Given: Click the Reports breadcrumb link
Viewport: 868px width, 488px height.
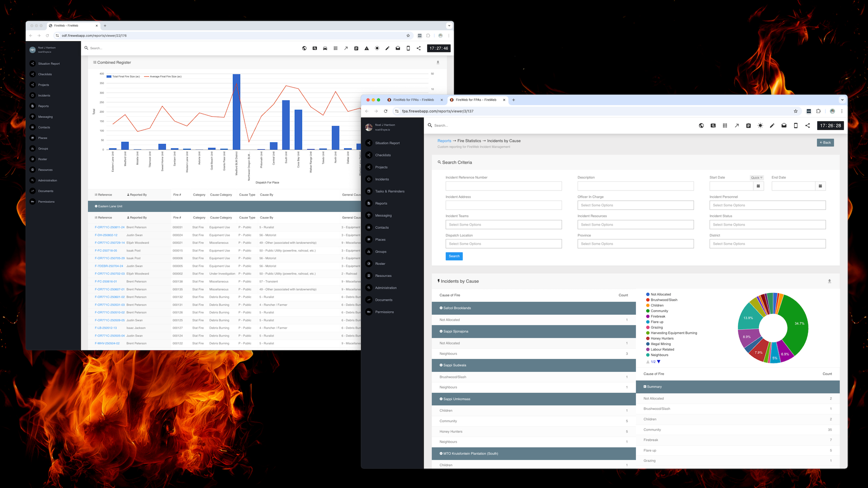Looking at the screenshot, I should tap(444, 141).
